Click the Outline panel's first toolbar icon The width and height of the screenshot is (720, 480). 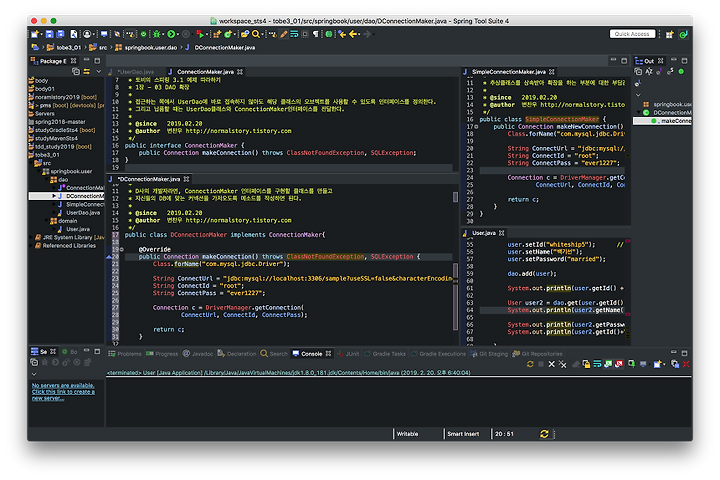tap(638, 71)
